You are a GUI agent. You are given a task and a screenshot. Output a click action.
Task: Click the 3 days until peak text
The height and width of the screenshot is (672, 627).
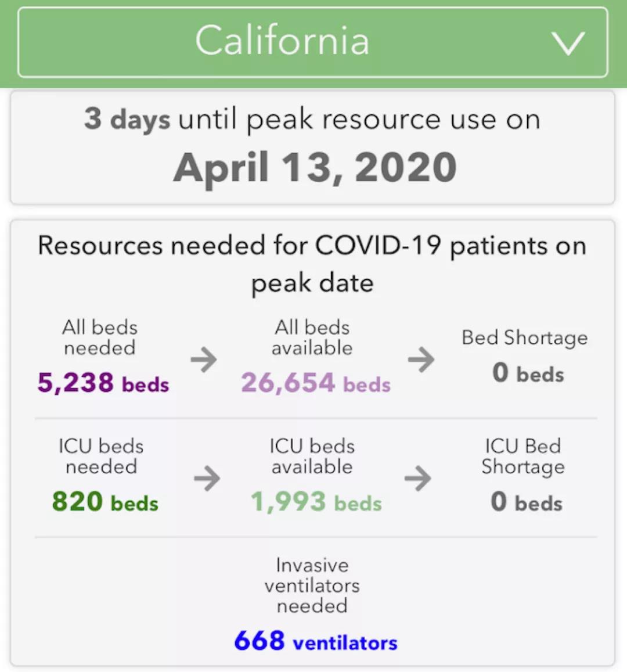pyautogui.click(x=312, y=118)
